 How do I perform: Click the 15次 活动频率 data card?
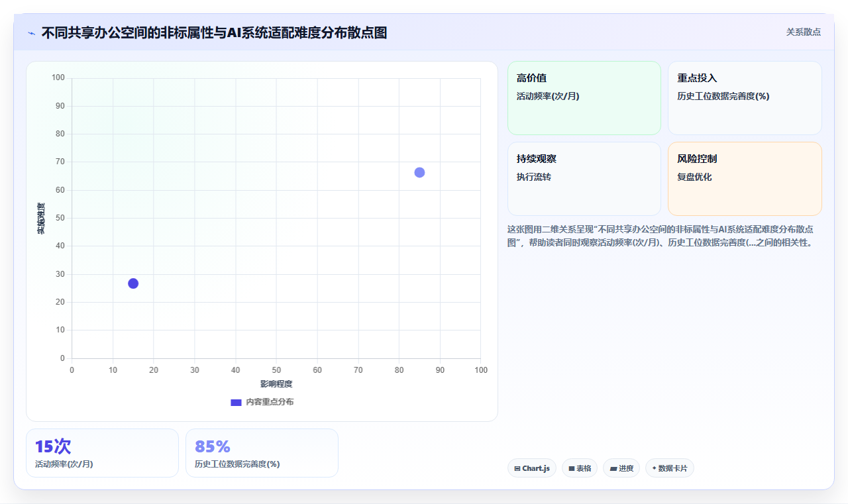[102, 453]
